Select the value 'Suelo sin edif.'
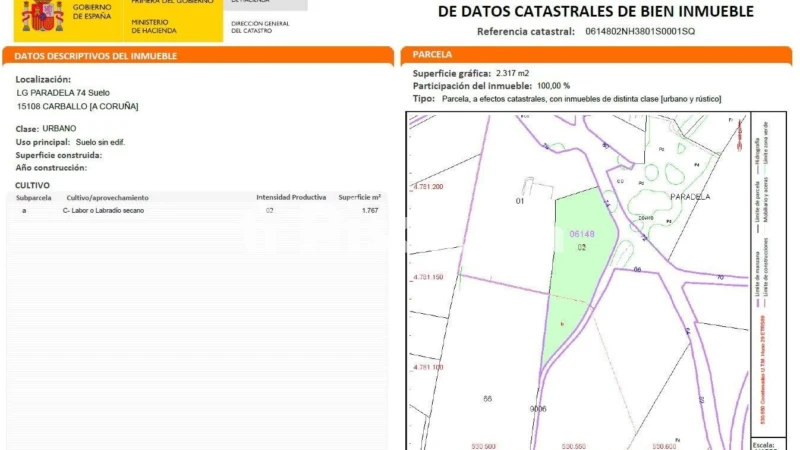Screen dimensions: 800x450 tap(101, 142)
